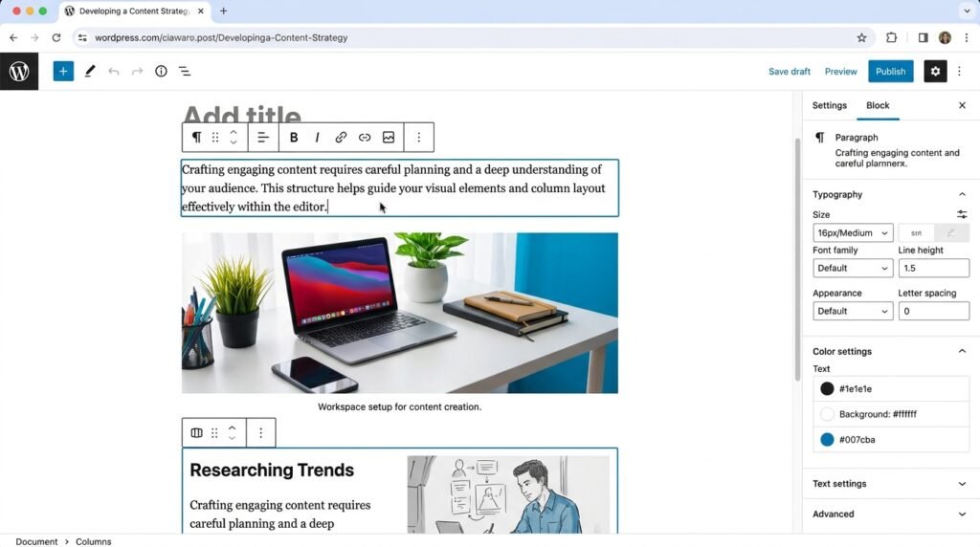Edit the Letter spacing field
980x547 pixels.
coord(934,311)
